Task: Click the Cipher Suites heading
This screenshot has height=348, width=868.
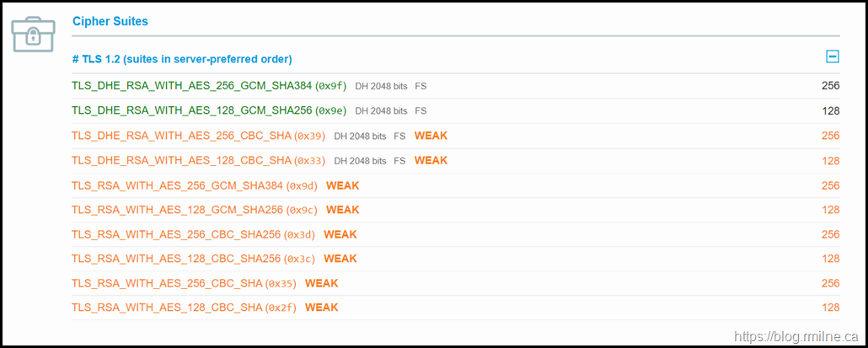Action: [110, 20]
